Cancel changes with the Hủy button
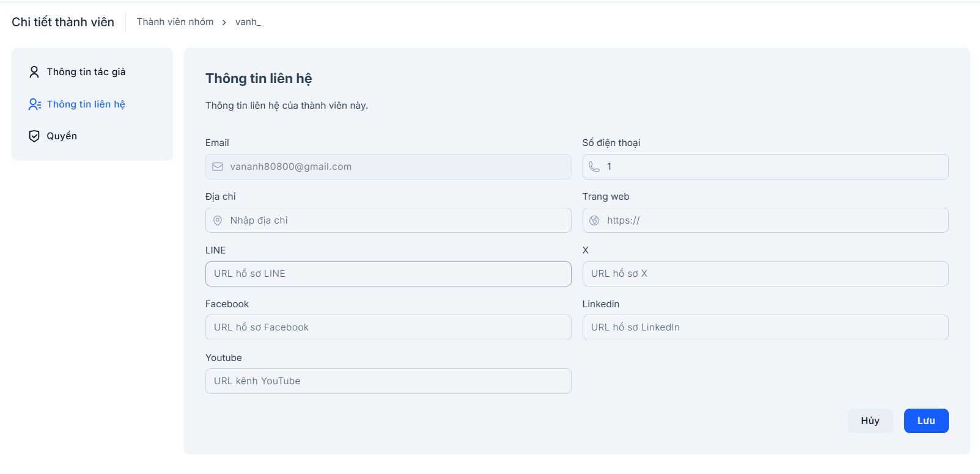The width and height of the screenshot is (980, 474). 870,421
